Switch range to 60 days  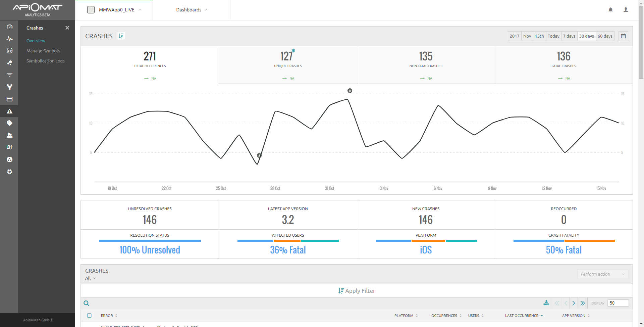click(x=605, y=36)
